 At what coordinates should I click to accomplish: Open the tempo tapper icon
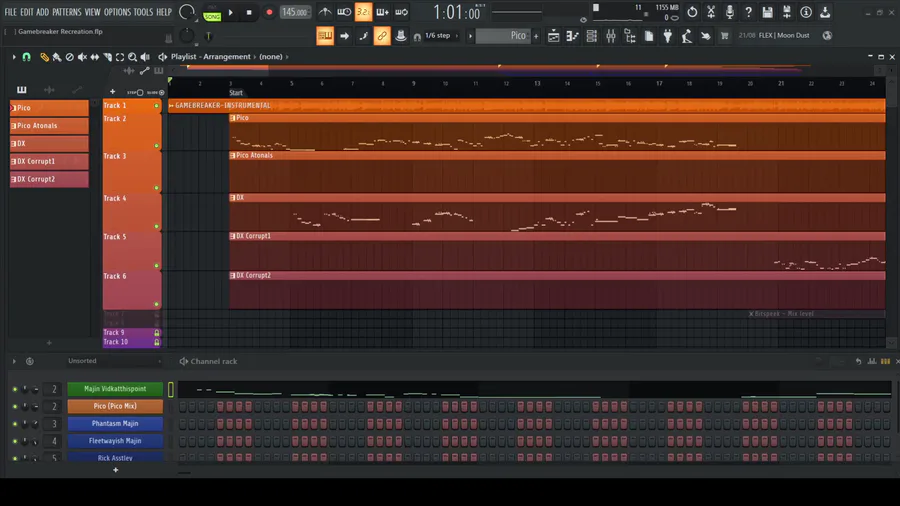686,36
